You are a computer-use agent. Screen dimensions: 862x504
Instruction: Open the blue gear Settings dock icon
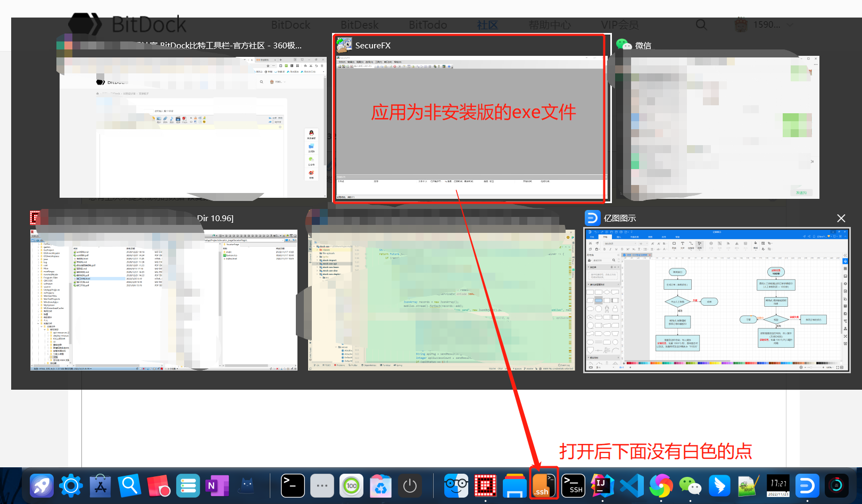[x=71, y=486]
